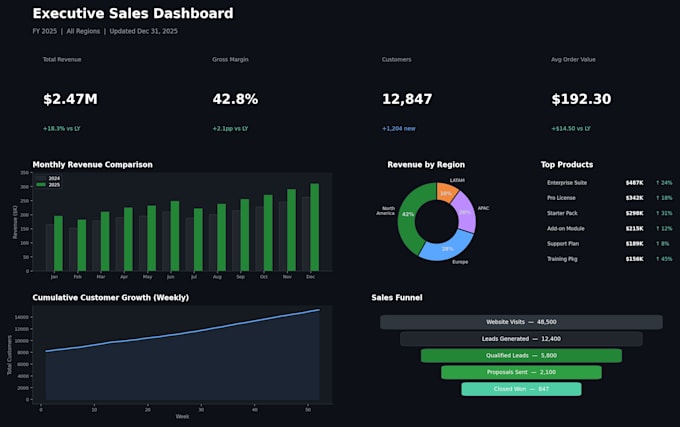Select the Pro License product entry
The height and width of the screenshot is (427, 680).
pyautogui.click(x=609, y=198)
